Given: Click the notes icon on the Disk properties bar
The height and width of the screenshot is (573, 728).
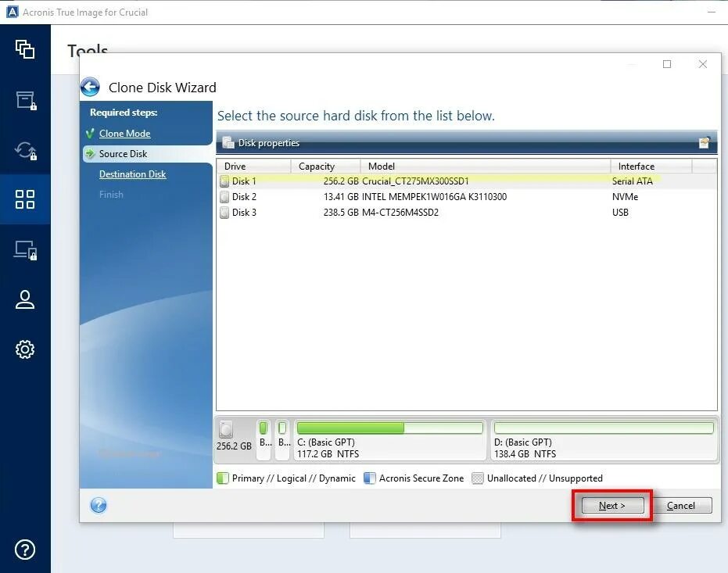Looking at the screenshot, I should 705,142.
